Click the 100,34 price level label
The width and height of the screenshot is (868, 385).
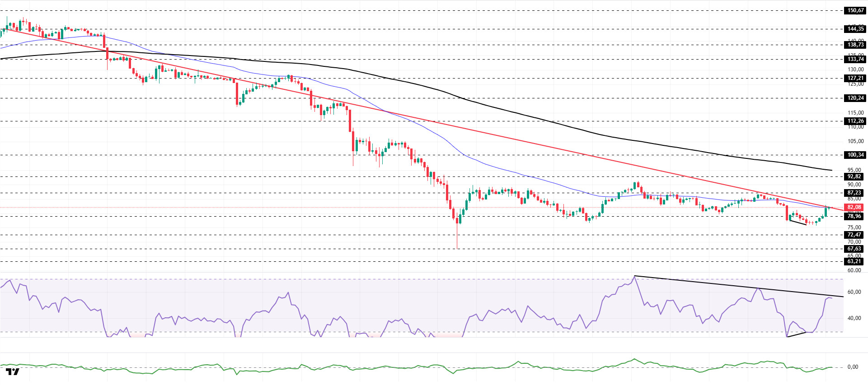[855, 155]
